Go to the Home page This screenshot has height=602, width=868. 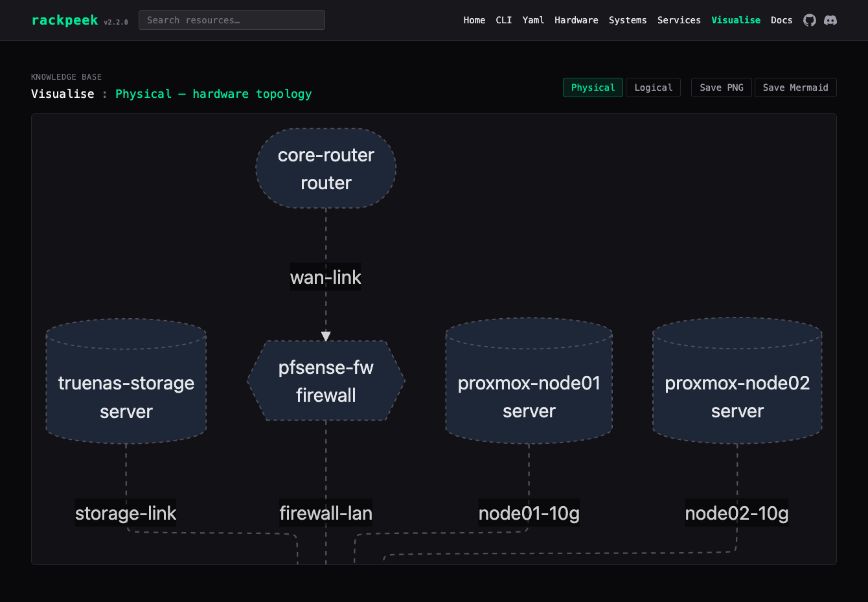(x=474, y=20)
